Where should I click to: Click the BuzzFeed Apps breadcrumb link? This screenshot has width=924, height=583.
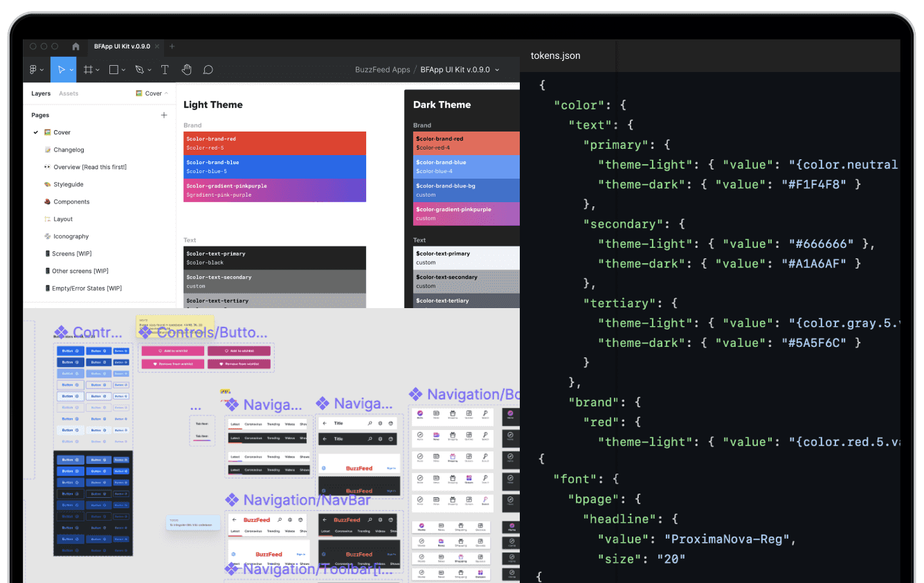point(382,70)
